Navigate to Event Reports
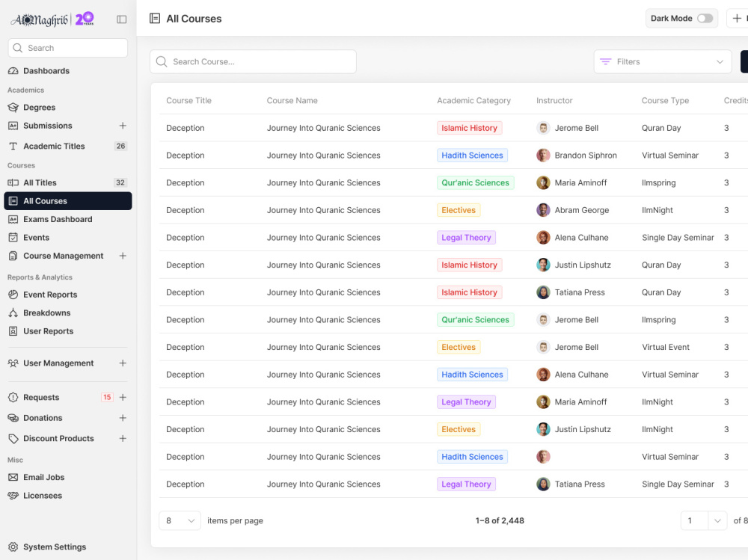Image resolution: width=748 pixels, height=560 pixels. (x=50, y=295)
